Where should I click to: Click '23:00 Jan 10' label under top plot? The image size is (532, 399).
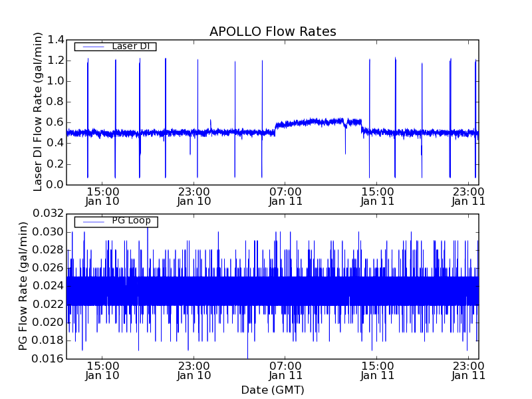[194, 196]
